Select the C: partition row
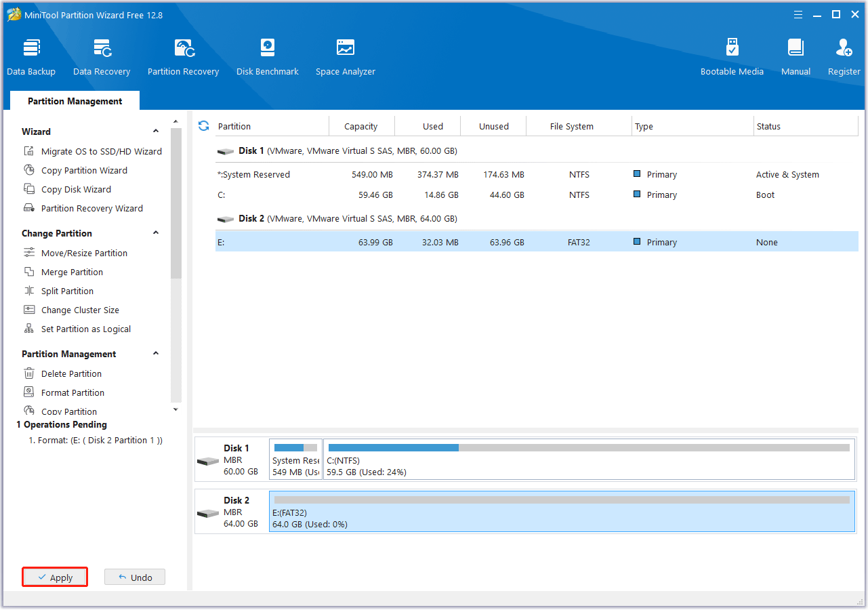This screenshot has width=868, height=610. (x=537, y=195)
